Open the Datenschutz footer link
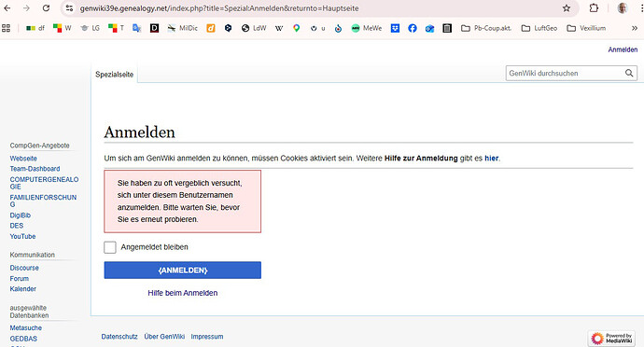 click(x=119, y=337)
